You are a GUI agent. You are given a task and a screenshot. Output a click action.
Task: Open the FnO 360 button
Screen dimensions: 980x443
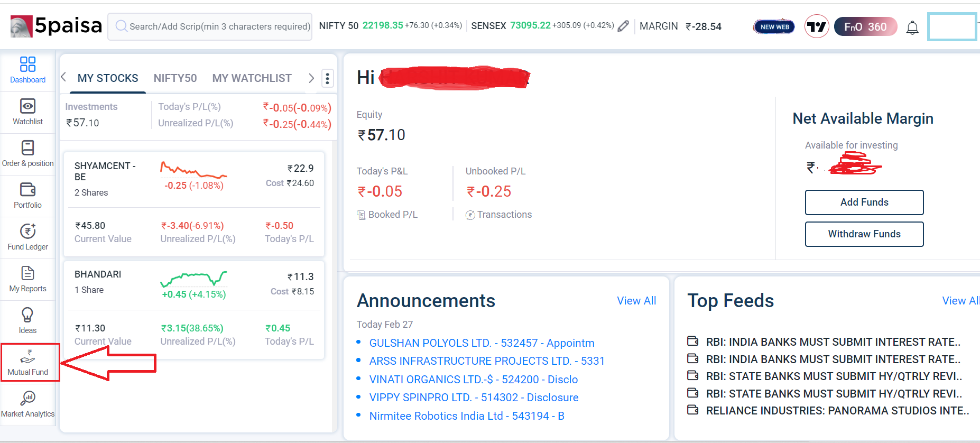865,26
